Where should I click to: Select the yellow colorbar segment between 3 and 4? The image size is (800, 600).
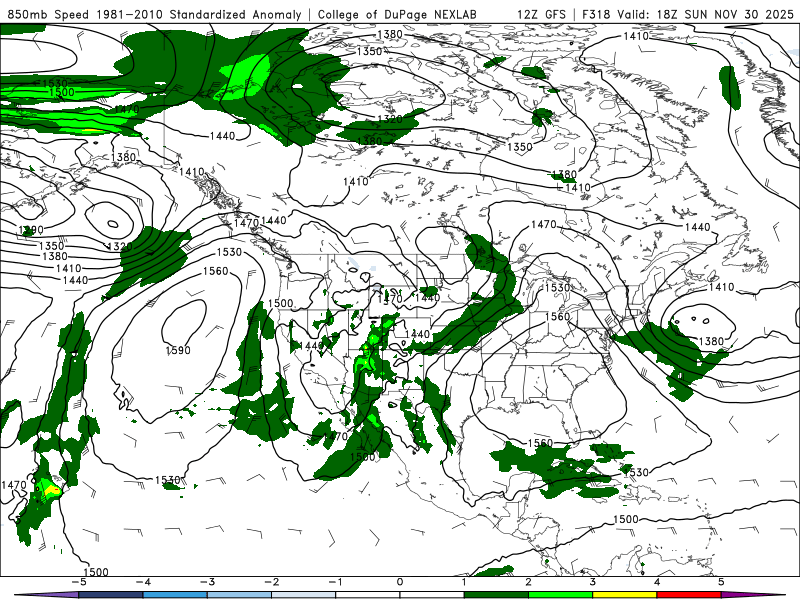tap(624, 595)
